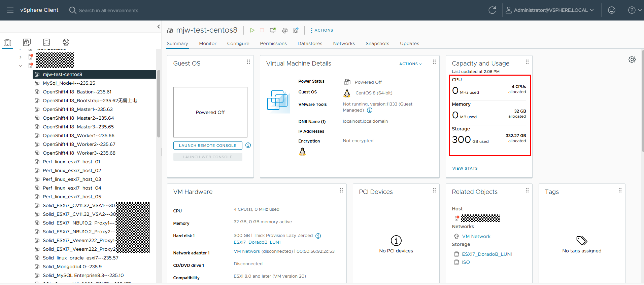Image resolution: width=644 pixels, height=285 pixels.
Task: Open the hamburger navigation menu
Action: tap(10, 10)
